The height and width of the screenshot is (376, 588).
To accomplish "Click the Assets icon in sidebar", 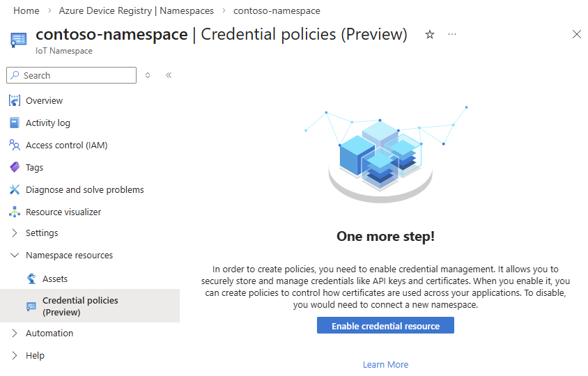I will pos(31,279).
